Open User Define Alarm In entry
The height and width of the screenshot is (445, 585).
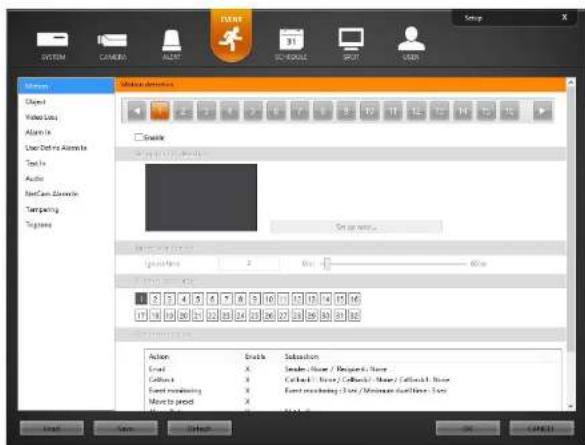tap(56, 148)
